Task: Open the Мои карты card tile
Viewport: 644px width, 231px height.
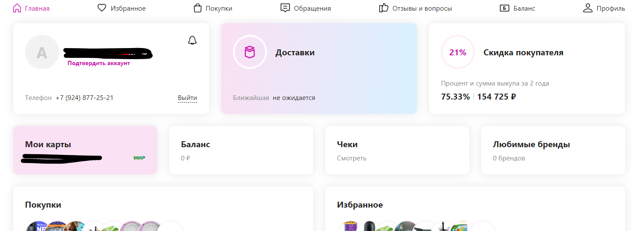Action: coord(85,150)
